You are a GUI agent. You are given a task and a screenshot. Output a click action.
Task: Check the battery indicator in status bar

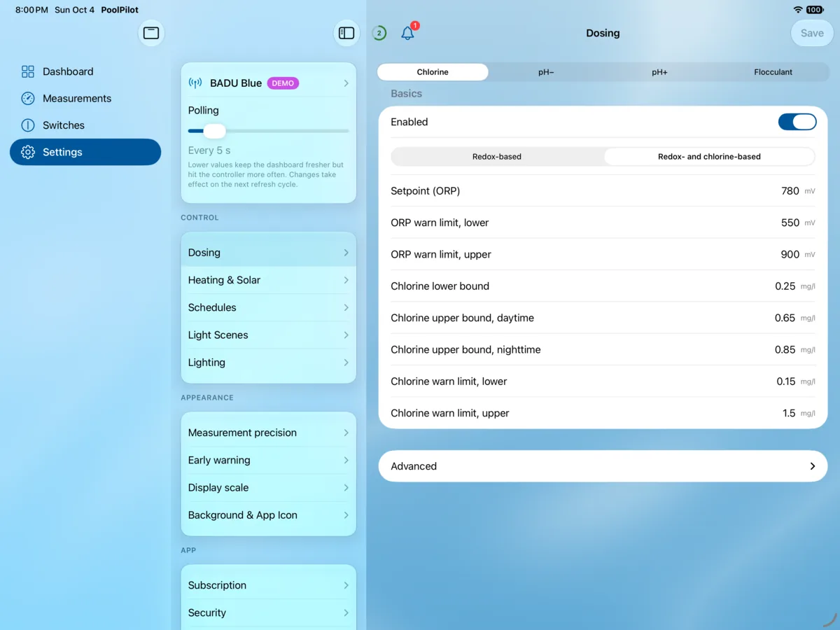click(815, 10)
